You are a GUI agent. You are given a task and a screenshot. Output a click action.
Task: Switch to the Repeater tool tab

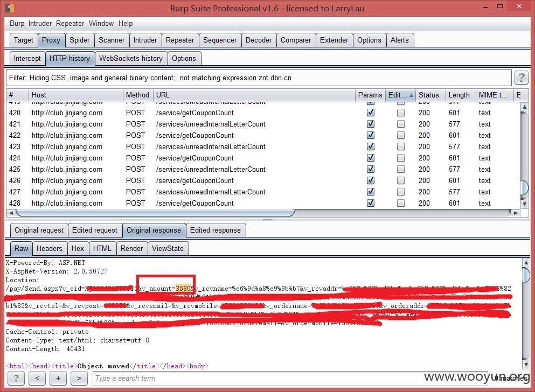(180, 40)
